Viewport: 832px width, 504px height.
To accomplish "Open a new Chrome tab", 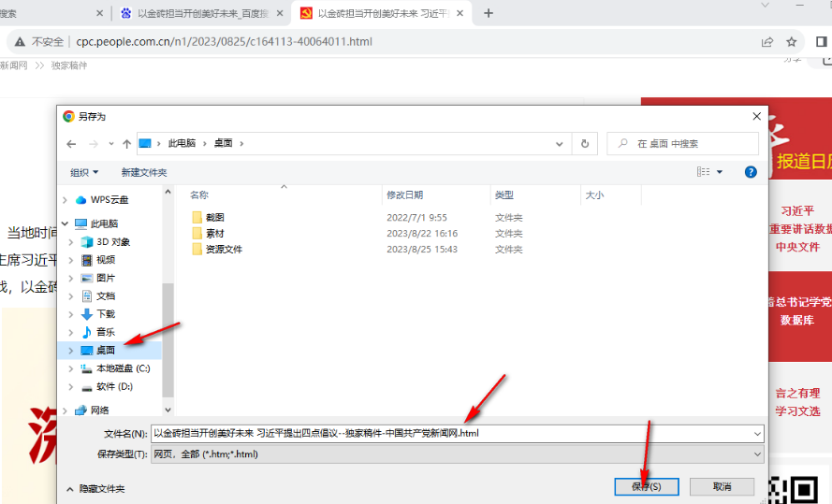I will coord(489,13).
